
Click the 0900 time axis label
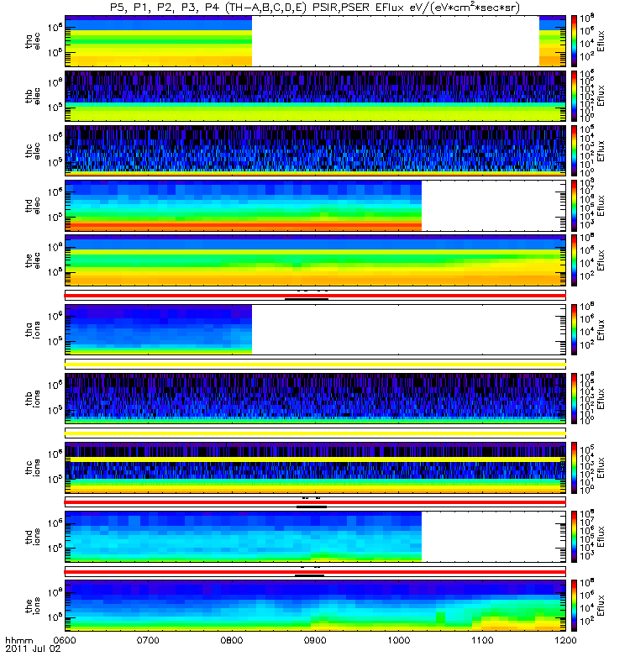coord(315,640)
